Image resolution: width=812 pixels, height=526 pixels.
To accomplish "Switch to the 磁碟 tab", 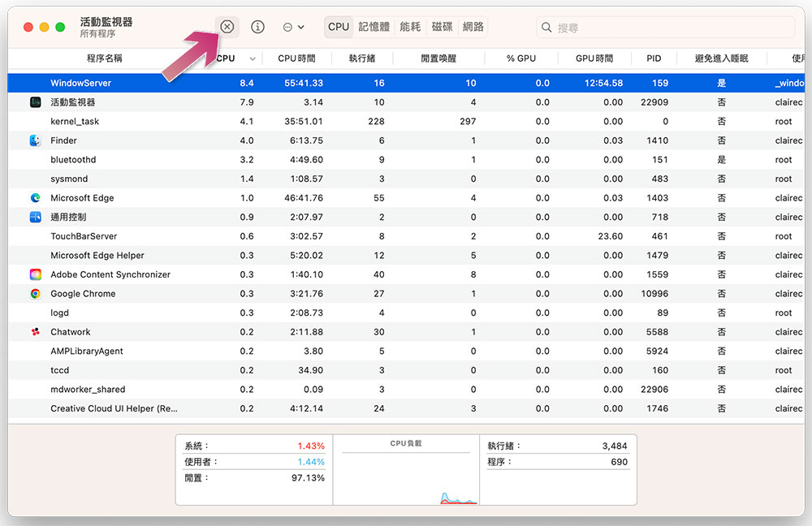I will click(442, 27).
